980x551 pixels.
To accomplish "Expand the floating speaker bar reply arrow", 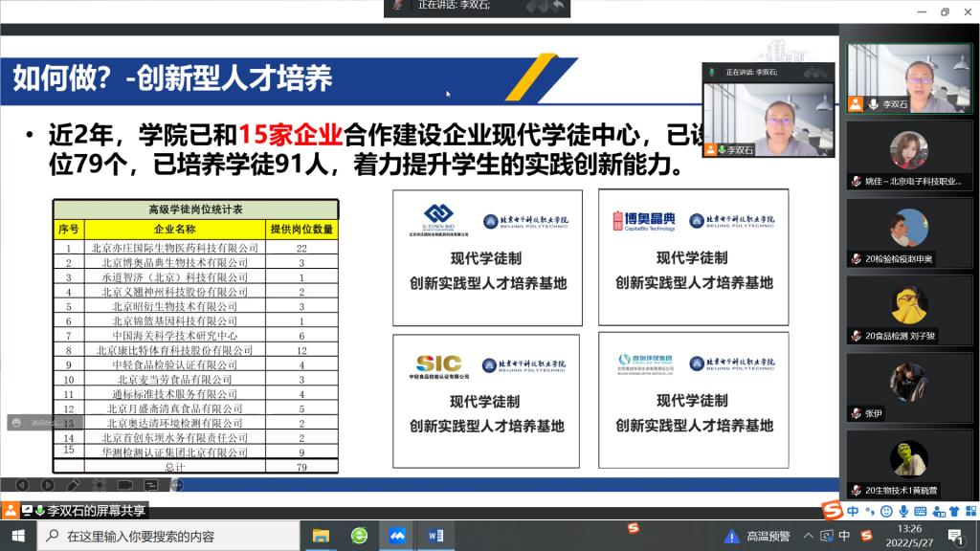I will pyautogui.click(x=556, y=8).
